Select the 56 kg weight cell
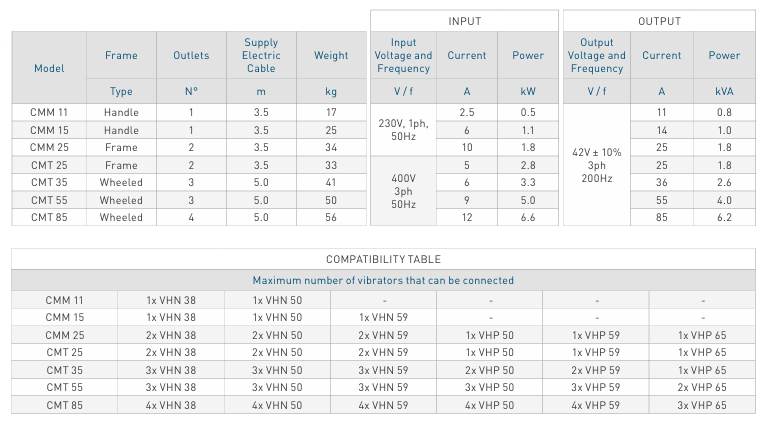Image resolution: width=764 pixels, height=423 pixels. click(331, 217)
